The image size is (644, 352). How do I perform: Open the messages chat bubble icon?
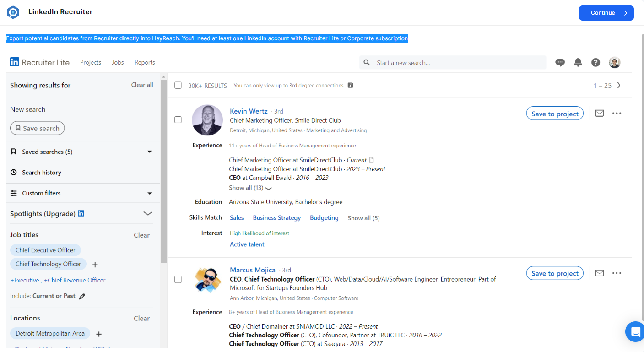tap(560, 63)
